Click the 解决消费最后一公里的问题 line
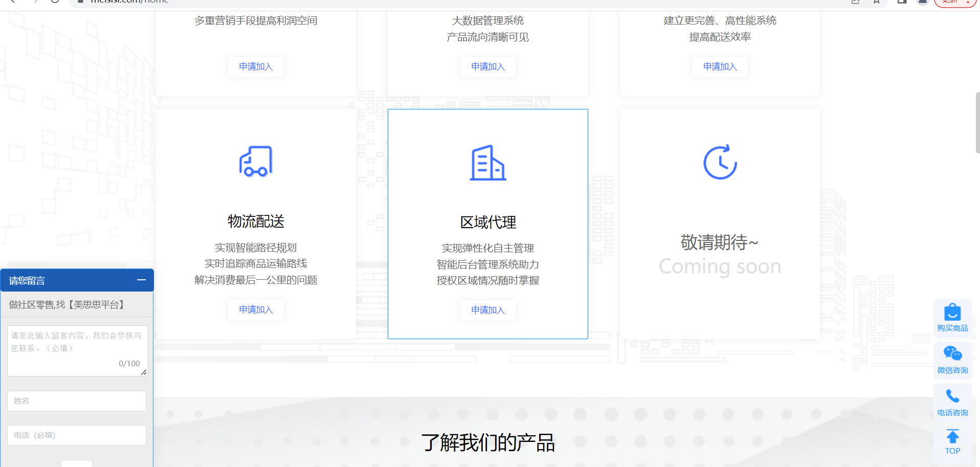 (x=256, y=280)
